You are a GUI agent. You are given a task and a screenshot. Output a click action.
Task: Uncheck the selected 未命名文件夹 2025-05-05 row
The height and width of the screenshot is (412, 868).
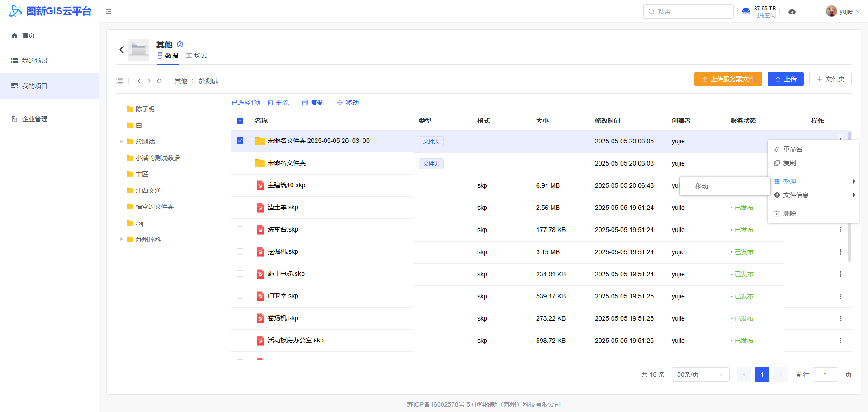pos(240,141)
